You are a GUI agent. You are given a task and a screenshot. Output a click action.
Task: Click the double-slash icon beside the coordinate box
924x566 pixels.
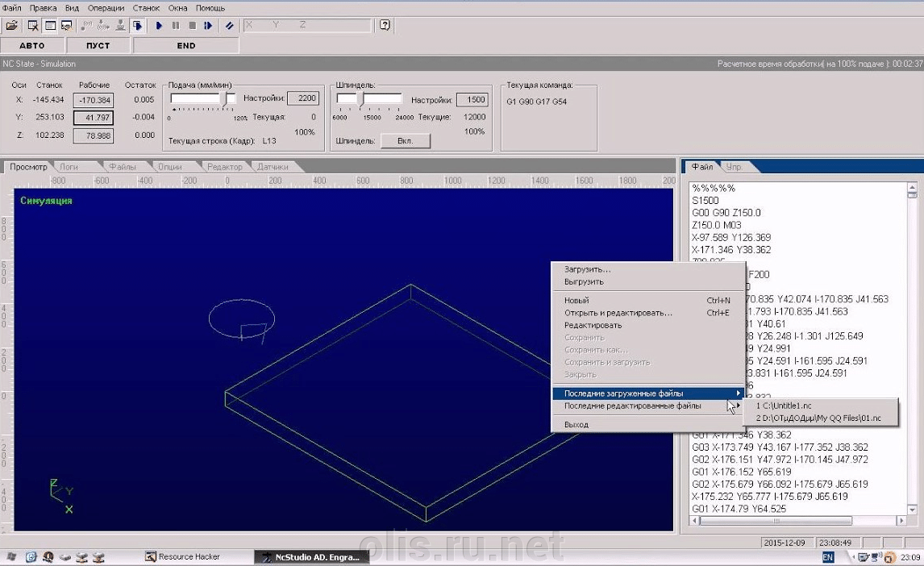click(x=230, y=26)
